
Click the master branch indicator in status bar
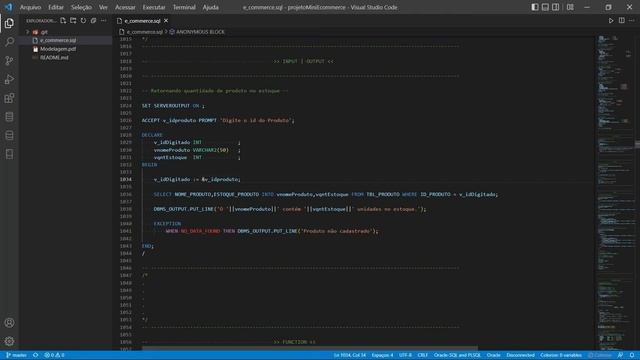coord(16,355)
